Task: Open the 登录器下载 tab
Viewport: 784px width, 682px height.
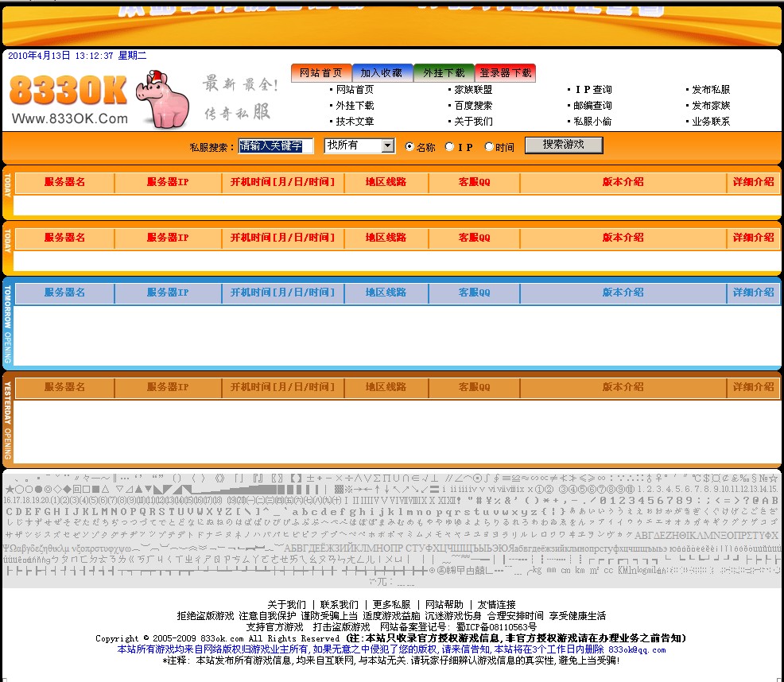Action: tap(506, 72)
